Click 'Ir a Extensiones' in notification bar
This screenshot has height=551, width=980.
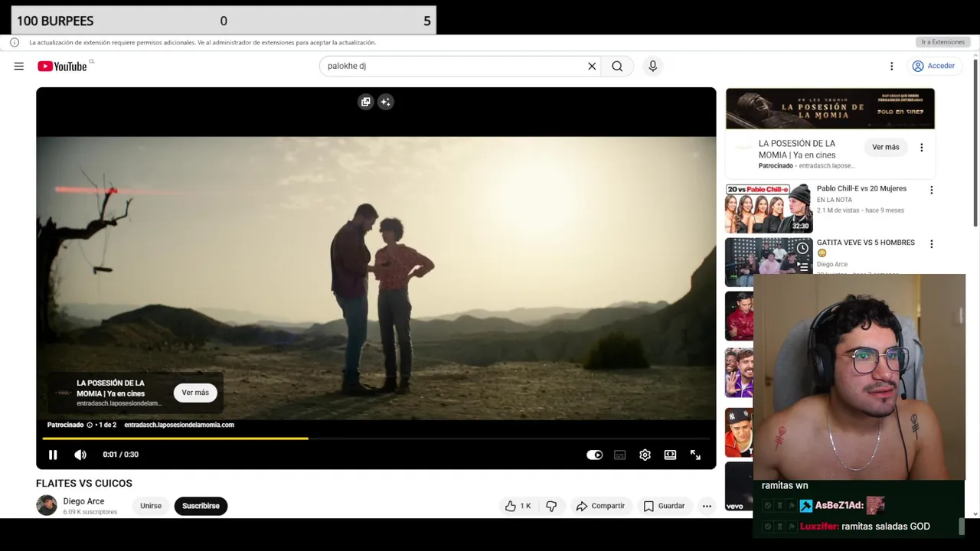click(x=942, y=42)
